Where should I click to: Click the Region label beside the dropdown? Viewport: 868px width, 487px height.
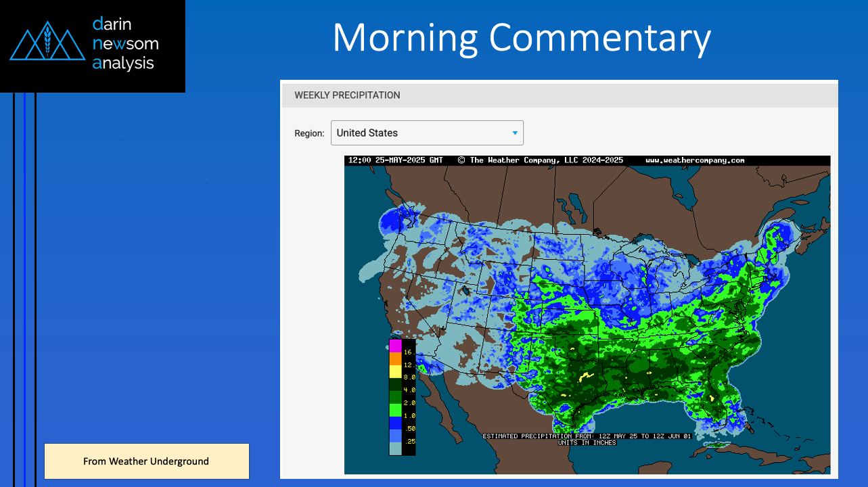(x=309, y=133)
